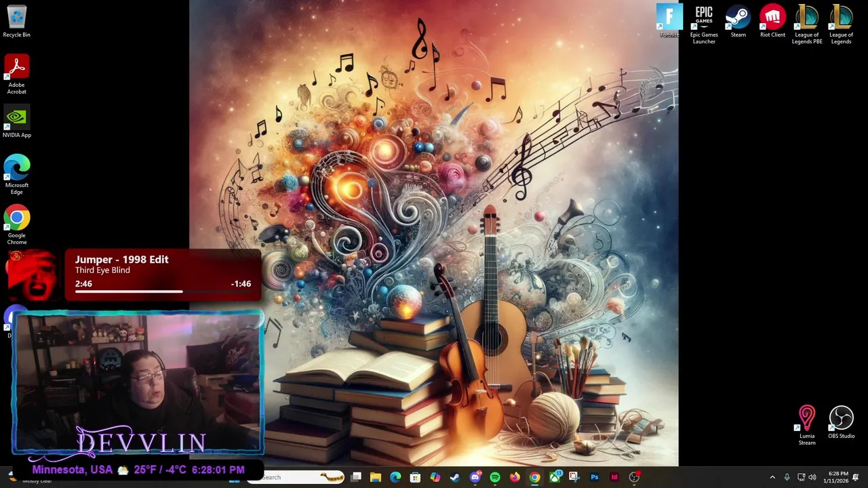Open the League of Legends PBE shortcut
The image size is (868, 488).
807,25
